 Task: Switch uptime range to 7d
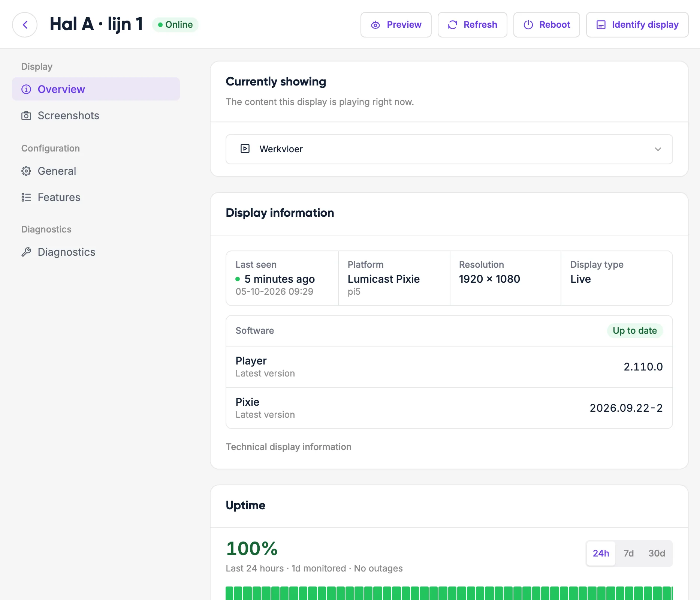[x=628, y=553]
